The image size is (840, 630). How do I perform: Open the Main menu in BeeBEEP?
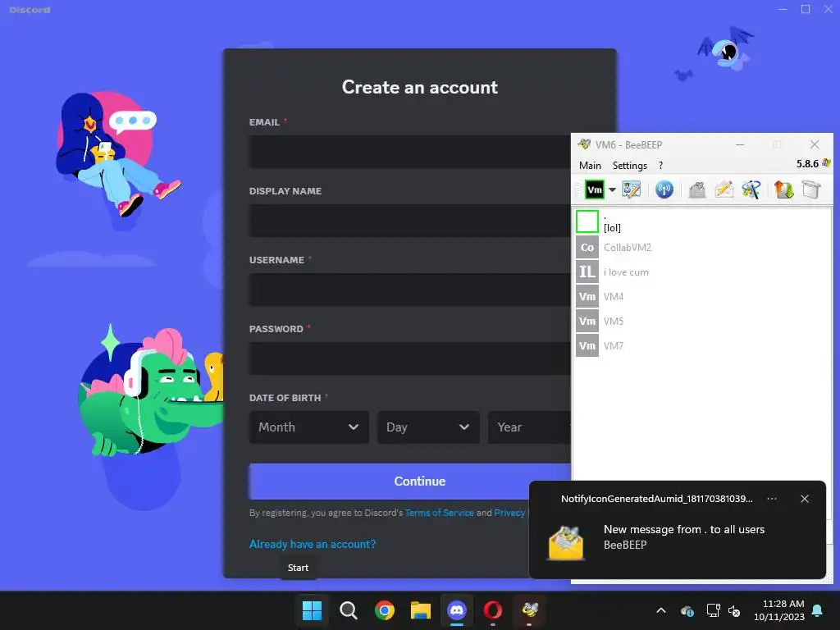click(x=590, y=166)
